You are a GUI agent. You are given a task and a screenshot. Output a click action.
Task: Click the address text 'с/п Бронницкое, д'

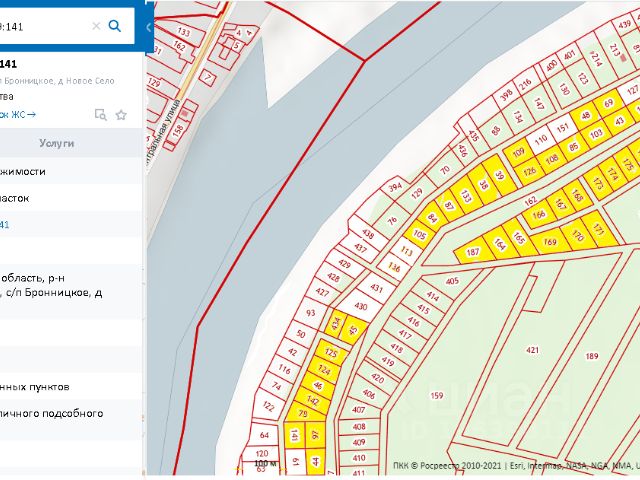54,293
